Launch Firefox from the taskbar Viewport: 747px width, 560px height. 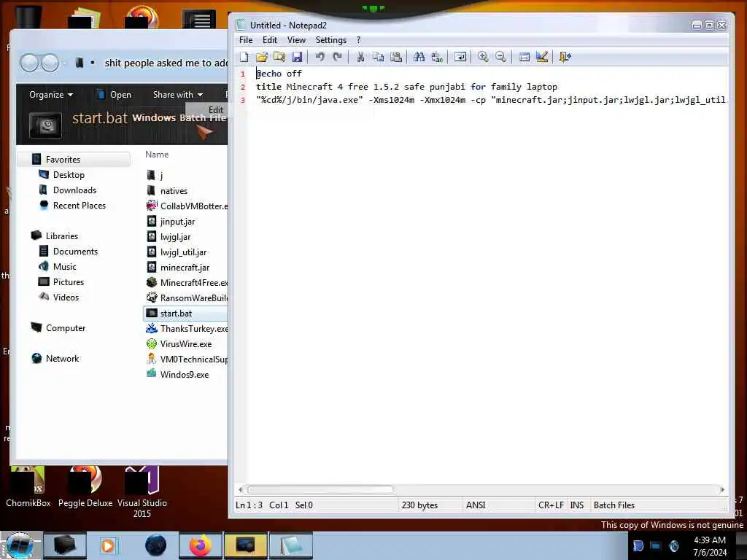(x=201, y=545)
